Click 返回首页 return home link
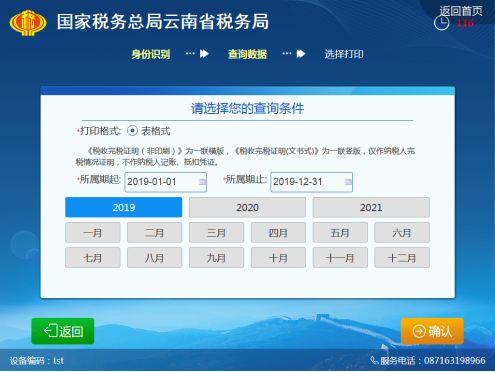495x372 pixels. pos(461,11)
